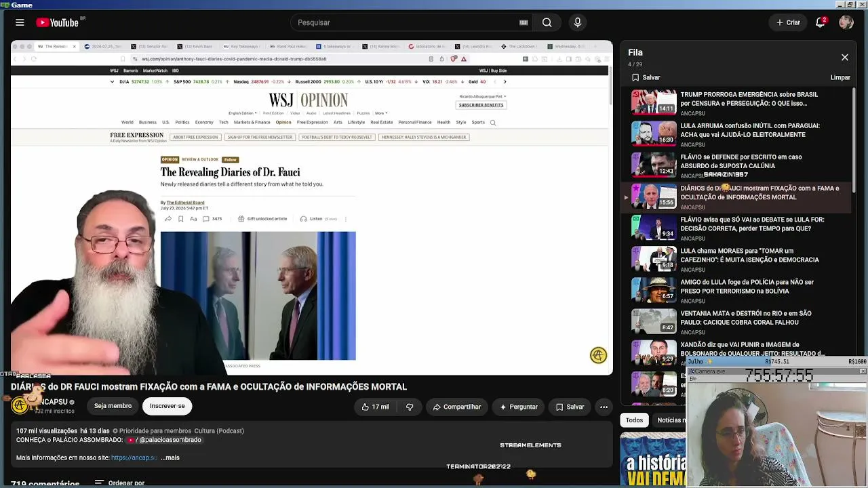Select the Todos filter chip
Screen dimensions: 868x488
pos(634,420)
